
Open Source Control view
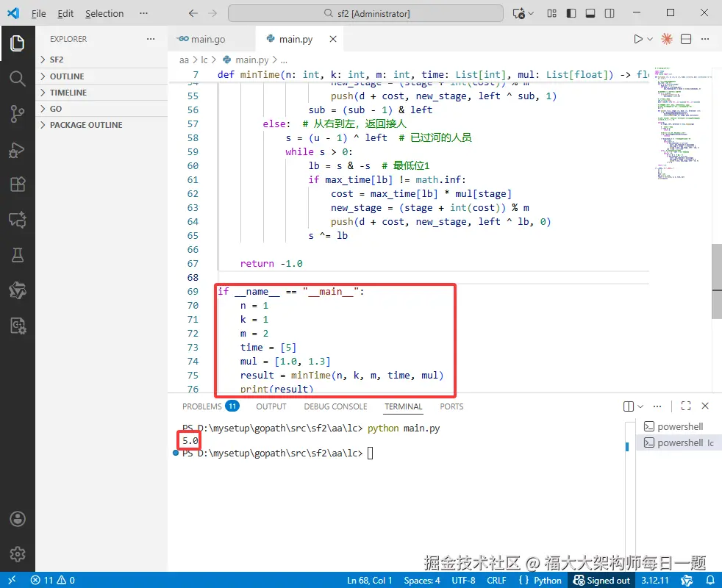(18, 114)
